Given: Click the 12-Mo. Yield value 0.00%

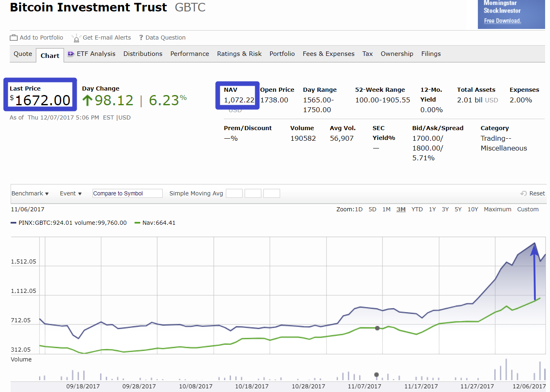Looking at the screenshot, I should pos(431,110).
